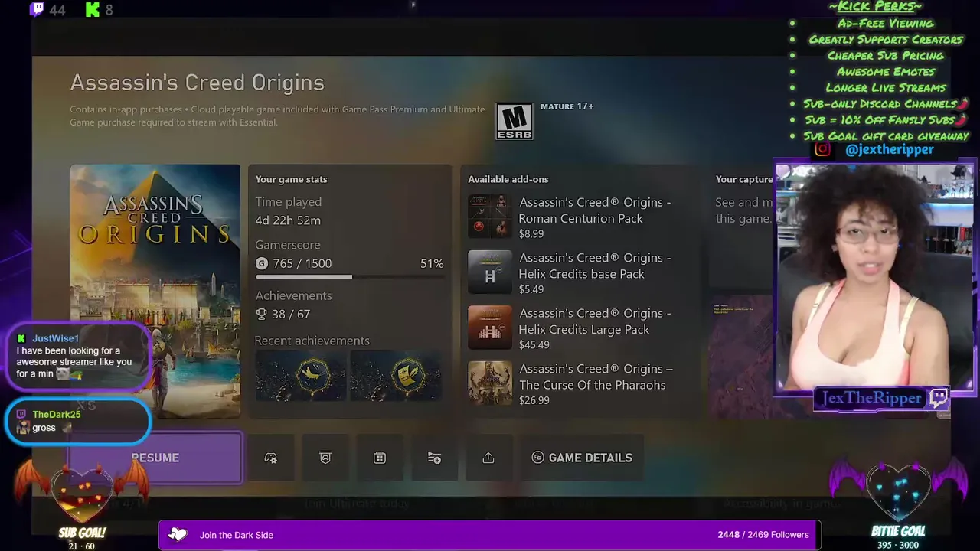Click the official club banner icon button
The height and width of the screenshot is (551, 980).
coord(325,458)
